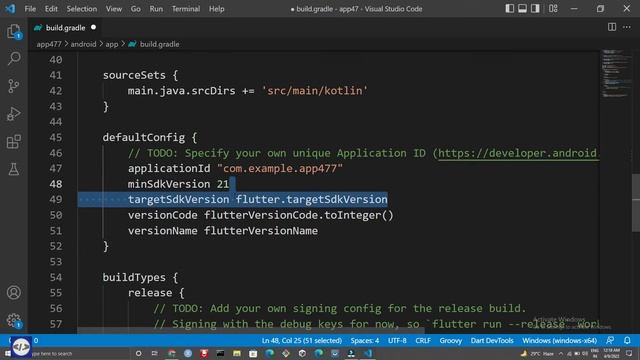Click Ln 48, Col 25 in status bar
The image size is (640, 360).
click(302, 340)
